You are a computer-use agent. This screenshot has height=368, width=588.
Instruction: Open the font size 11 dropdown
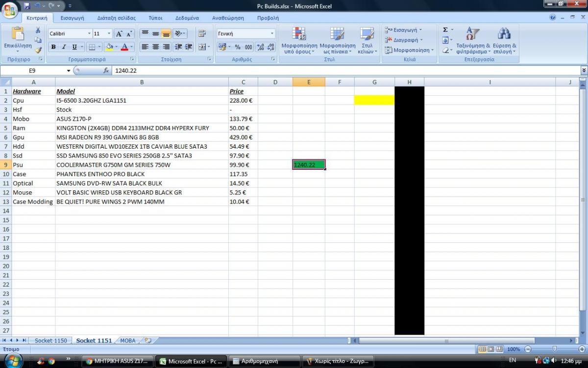tap(109, 34)
